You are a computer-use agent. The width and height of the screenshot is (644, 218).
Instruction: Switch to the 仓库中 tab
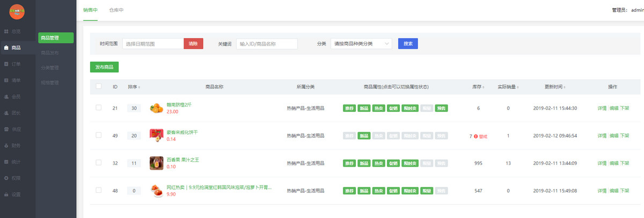(116, 10)
